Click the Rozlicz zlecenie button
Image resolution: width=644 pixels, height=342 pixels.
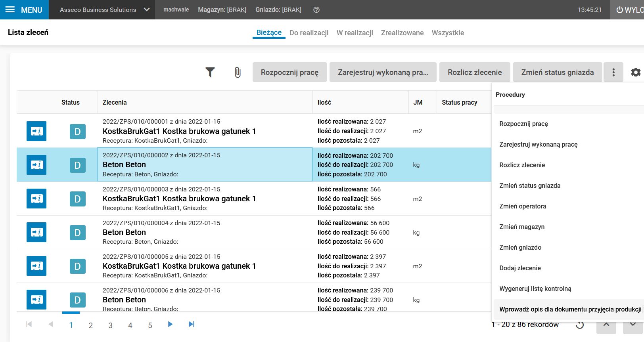click(475, 72)
